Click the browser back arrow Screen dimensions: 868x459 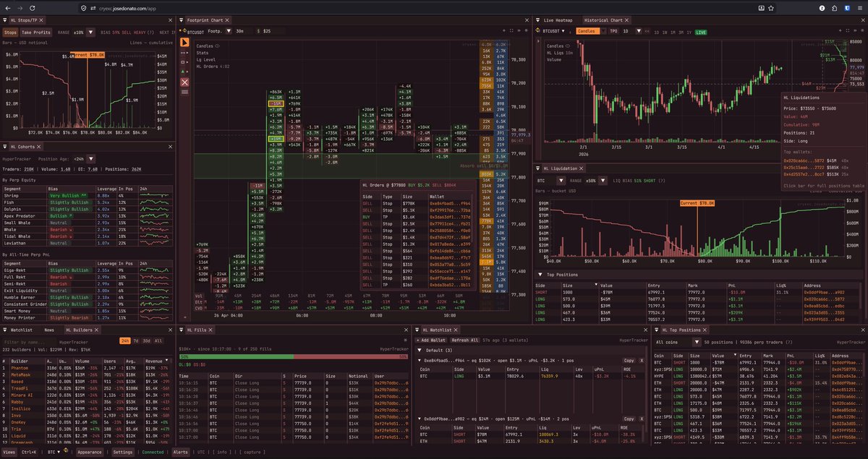pos(8,8)
